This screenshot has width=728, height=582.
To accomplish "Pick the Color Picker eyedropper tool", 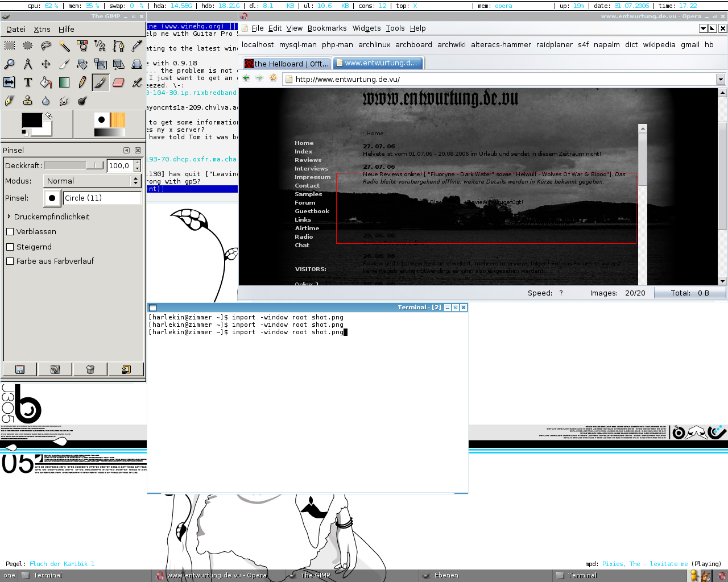I will click(136, 46).
